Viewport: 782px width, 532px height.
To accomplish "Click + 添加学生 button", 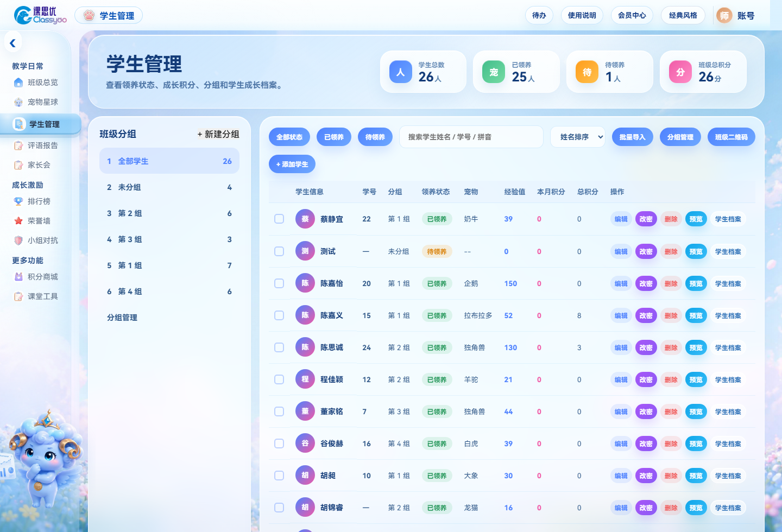I will [292, 164].
